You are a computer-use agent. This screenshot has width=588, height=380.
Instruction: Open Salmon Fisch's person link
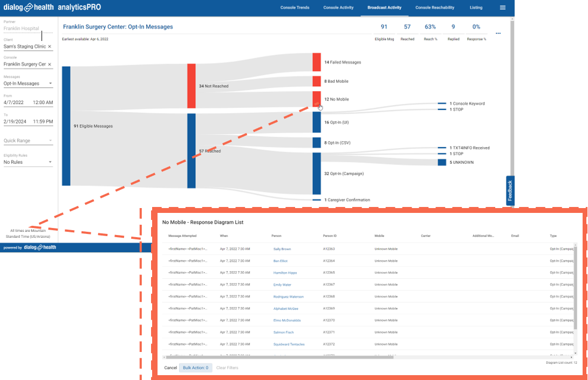pos(284,333)
